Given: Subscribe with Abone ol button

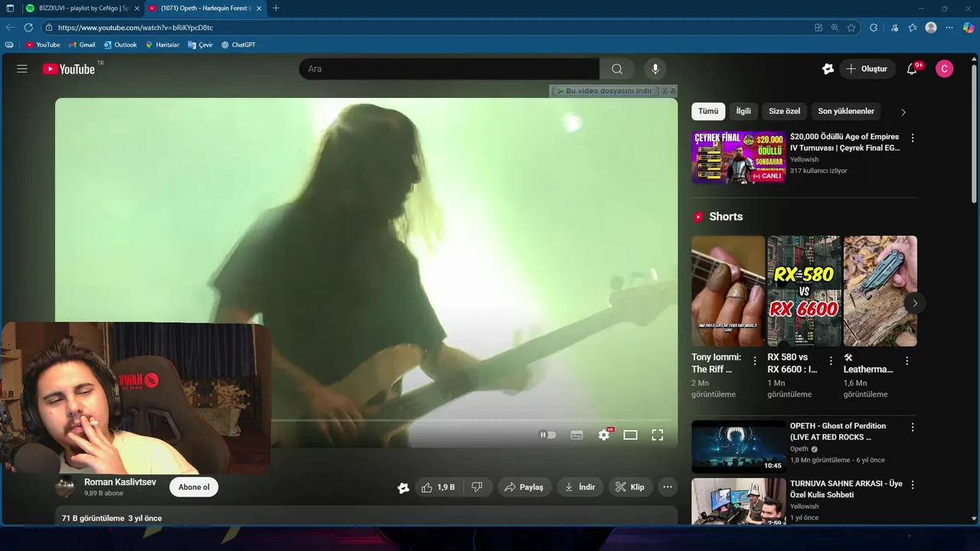Looking at the screenshot, I should 194,487.
